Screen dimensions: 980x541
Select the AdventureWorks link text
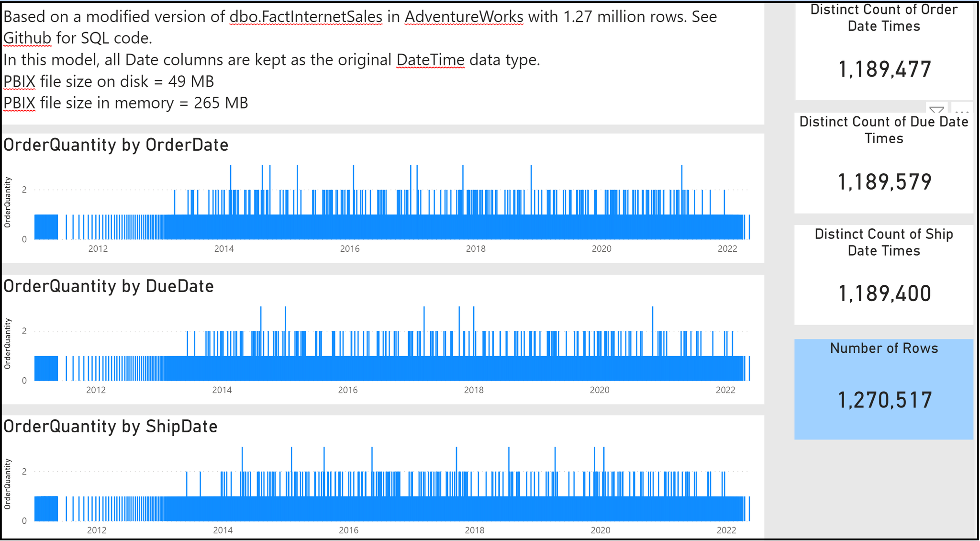point(463,16)
